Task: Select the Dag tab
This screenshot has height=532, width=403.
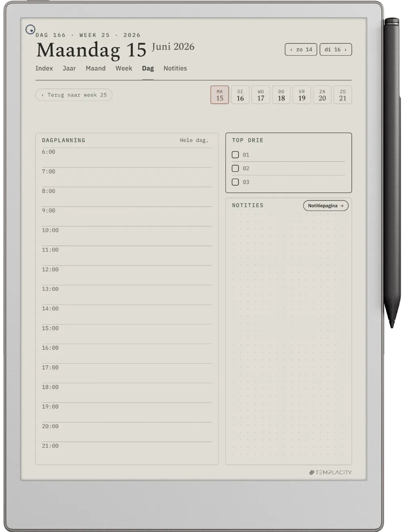Action: 148,69
